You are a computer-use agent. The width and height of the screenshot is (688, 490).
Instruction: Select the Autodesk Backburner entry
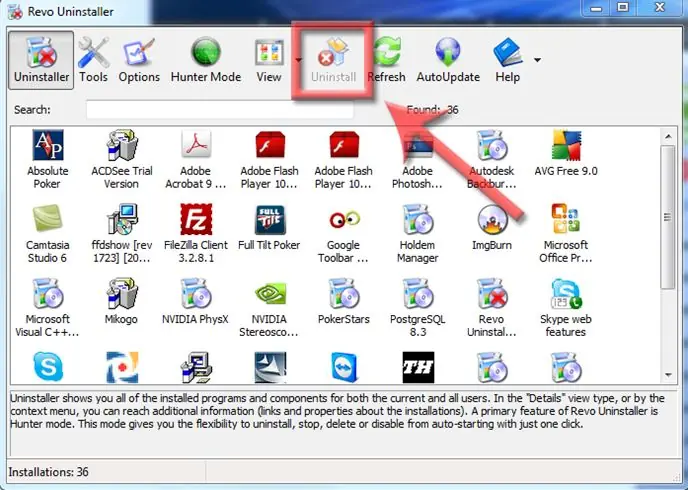491,159
